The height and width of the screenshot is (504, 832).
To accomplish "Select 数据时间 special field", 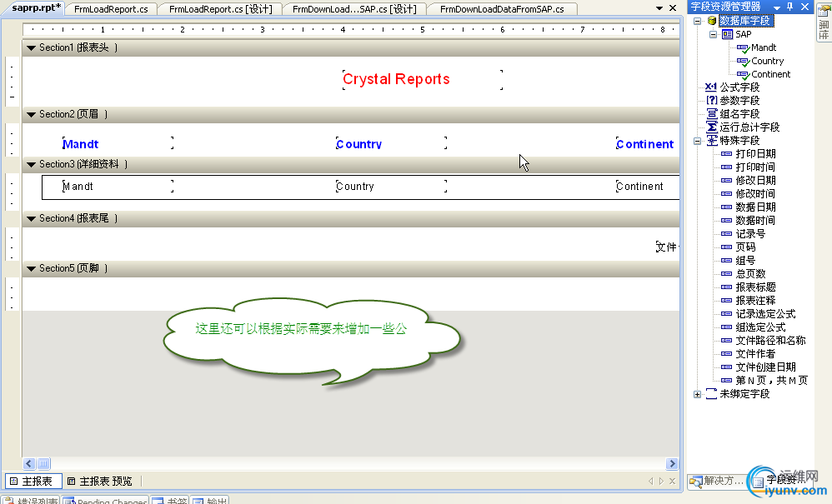I will [755, 221].
